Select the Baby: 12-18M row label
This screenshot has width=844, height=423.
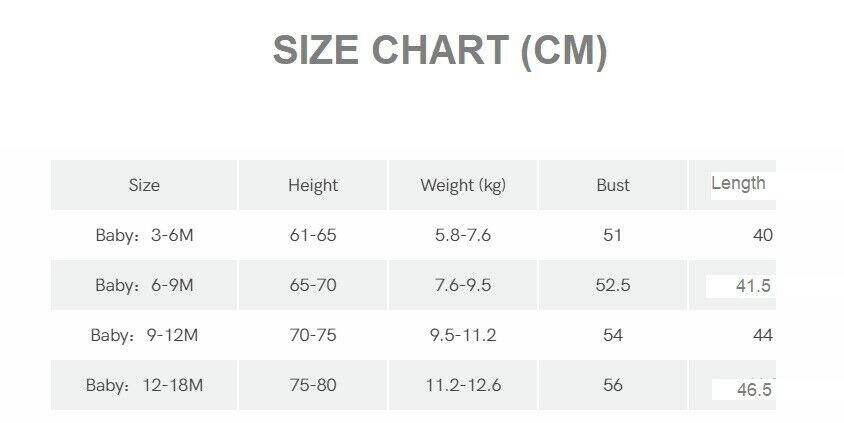[x=144, y=385]
